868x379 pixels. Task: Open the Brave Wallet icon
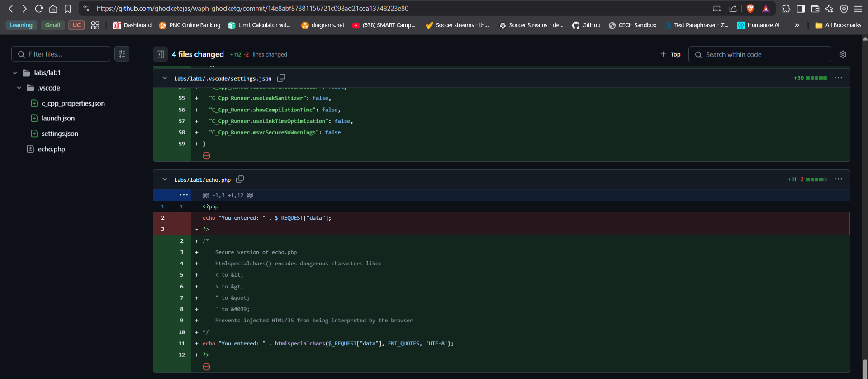(815, 9)
